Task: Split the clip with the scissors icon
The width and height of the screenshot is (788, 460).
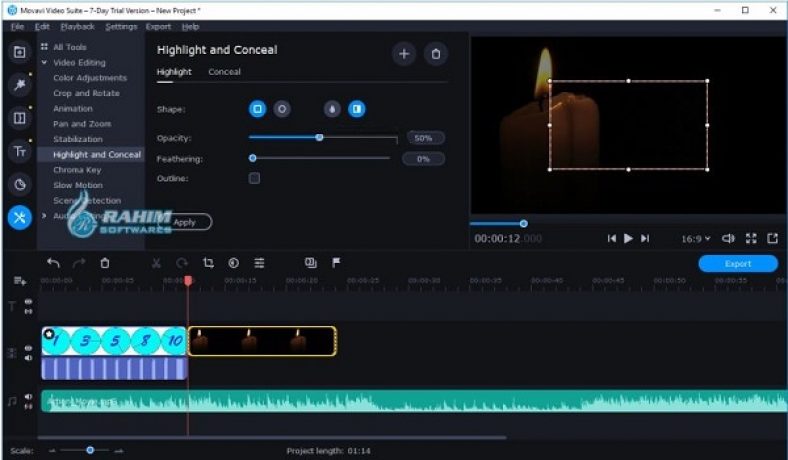Action: pyautogui.click(x=156, y=262)
